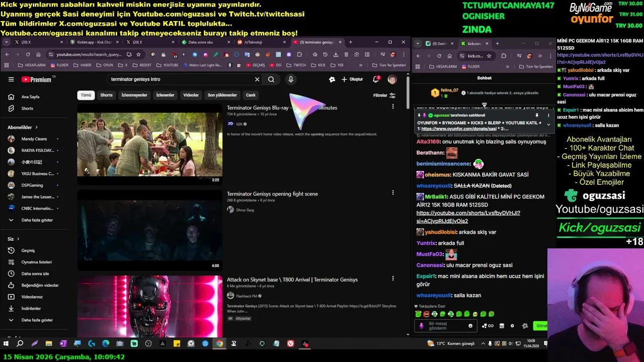Viewport: 644px width, 362px height.
Task: Open Attack on Skynet base video title
Action: [x=292, y=280]
